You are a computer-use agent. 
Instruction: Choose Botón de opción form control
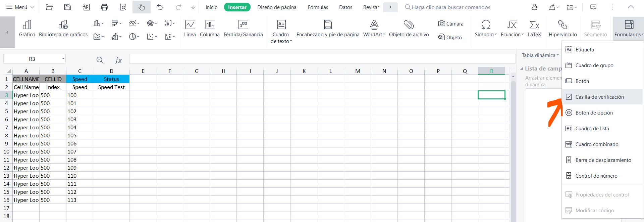594,113
